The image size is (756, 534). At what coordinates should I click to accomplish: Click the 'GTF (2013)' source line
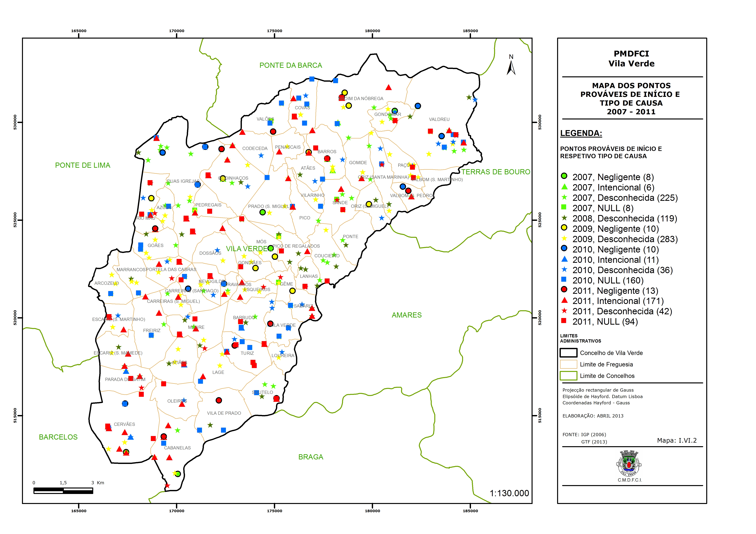tap(594, 442)
